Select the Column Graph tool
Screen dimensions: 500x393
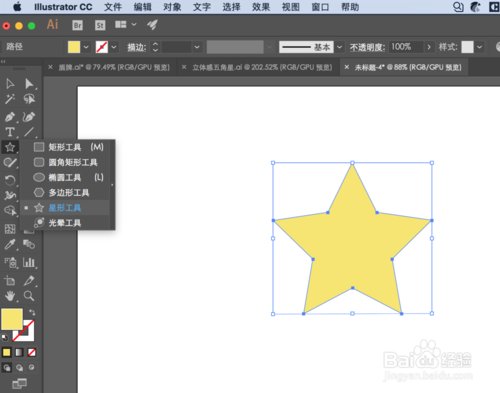(29, 263)
